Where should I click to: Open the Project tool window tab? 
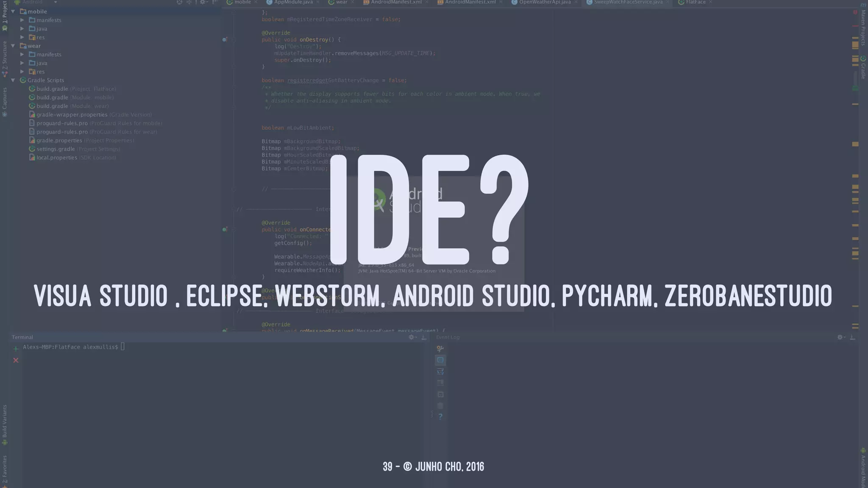point(5,16)
